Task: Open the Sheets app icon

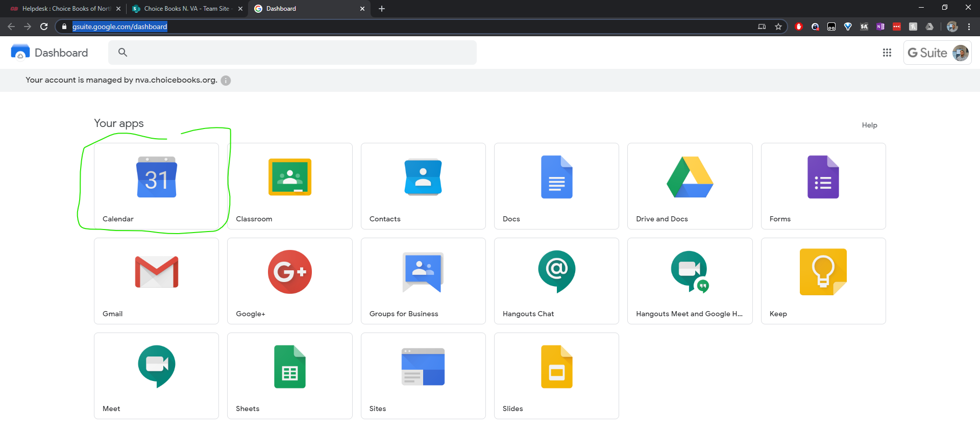Action: click(x=290, y=367)
